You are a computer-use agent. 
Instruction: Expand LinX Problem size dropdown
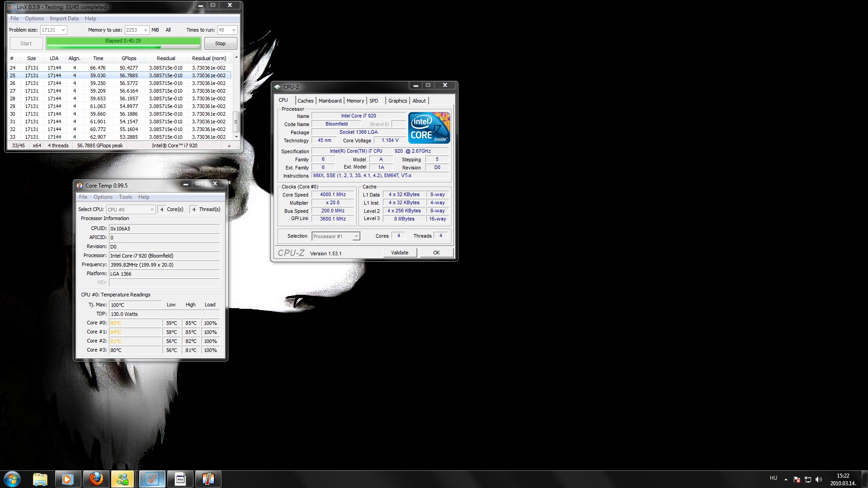63,30
